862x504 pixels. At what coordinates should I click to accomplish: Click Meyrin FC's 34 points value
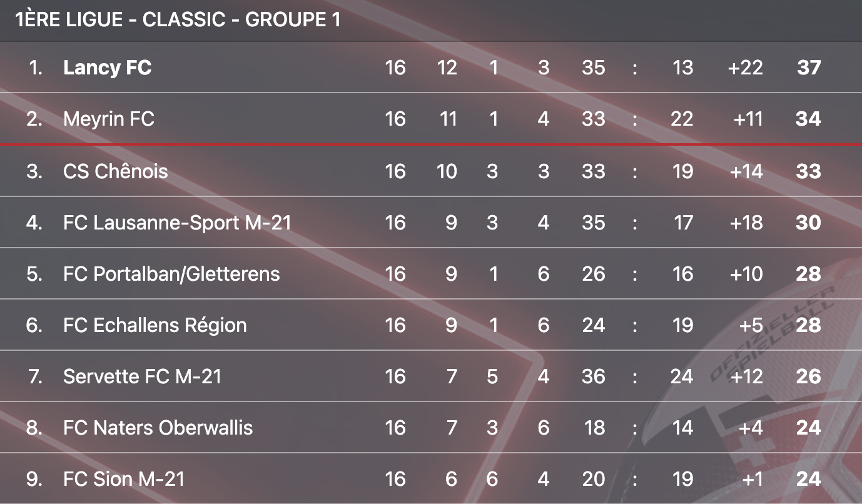click(x=808, y=119)
